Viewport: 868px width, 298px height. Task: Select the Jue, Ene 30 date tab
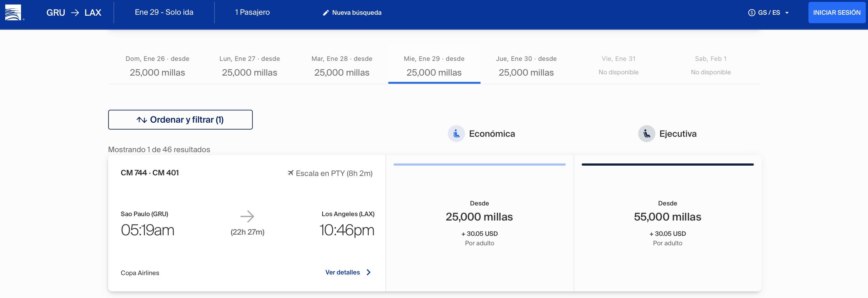tap(526, 66)
